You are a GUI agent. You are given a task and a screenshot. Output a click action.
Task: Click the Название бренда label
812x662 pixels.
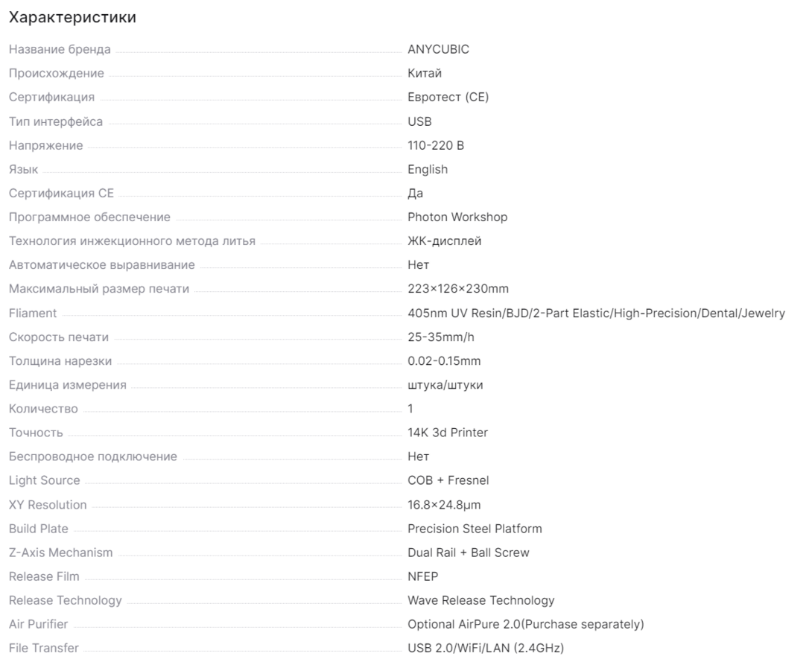[x=60, y=49]
